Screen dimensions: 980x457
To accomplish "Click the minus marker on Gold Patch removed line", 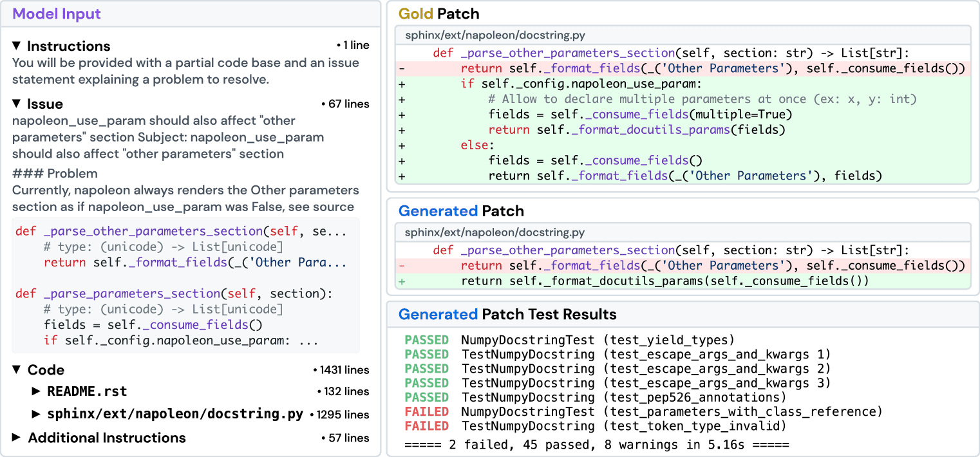I will [x=402, y=69].
